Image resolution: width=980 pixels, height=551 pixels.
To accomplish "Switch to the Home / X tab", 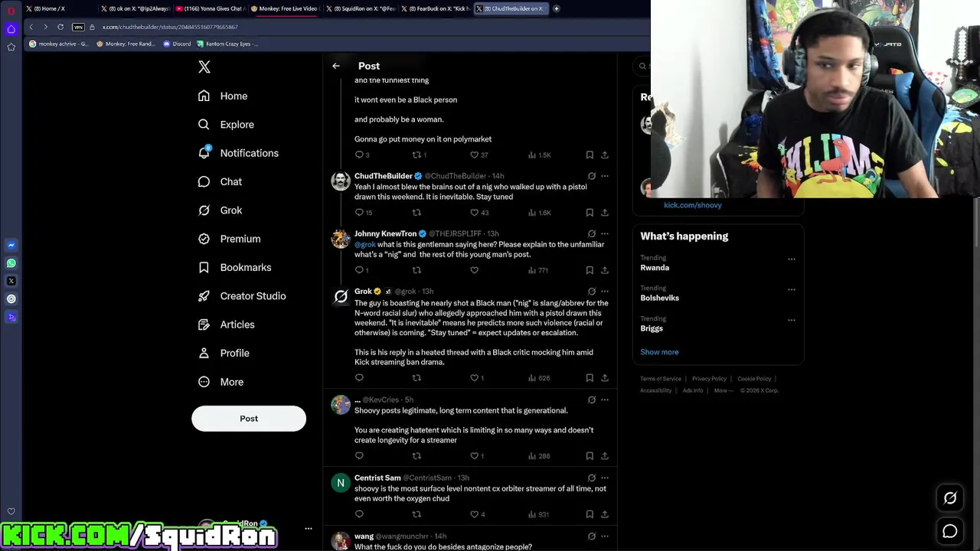I will pos(60,8).
